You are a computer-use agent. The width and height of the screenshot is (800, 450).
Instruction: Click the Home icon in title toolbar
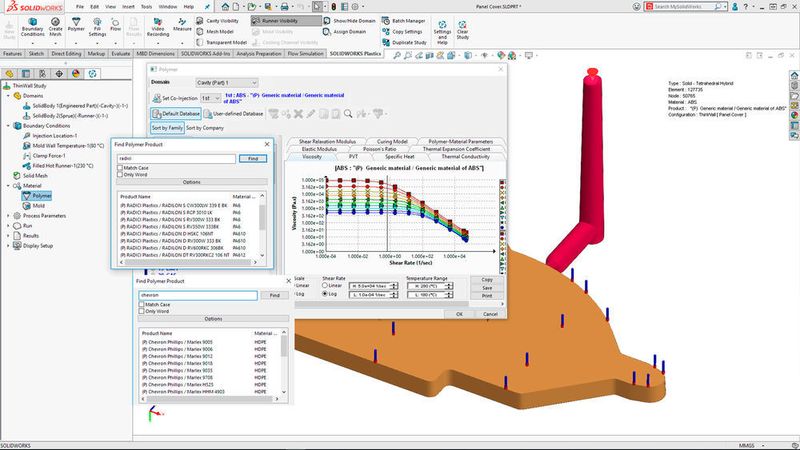point(225,7)
